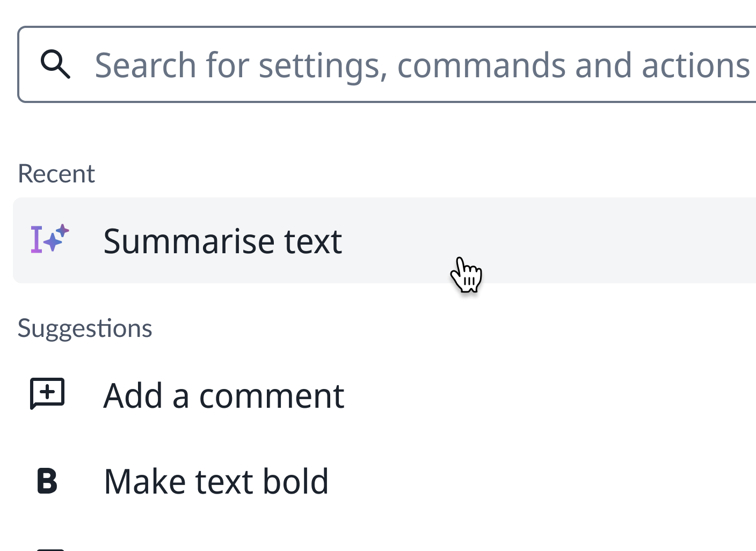Click the Add a comment speech bubble icon

[x=47, y=394]
